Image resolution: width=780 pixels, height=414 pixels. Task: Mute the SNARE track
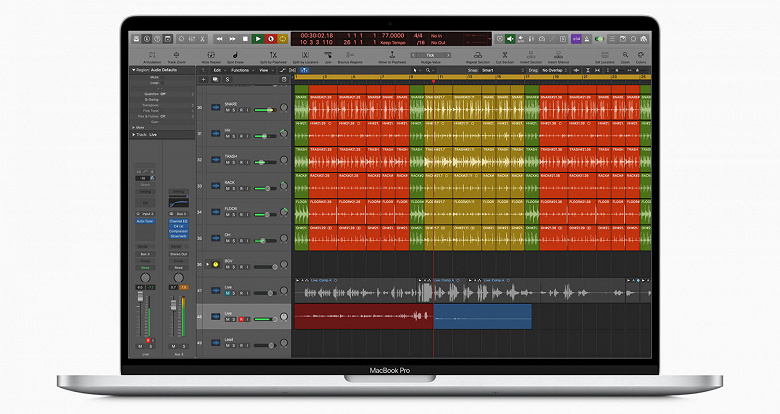tap(229, 110)
